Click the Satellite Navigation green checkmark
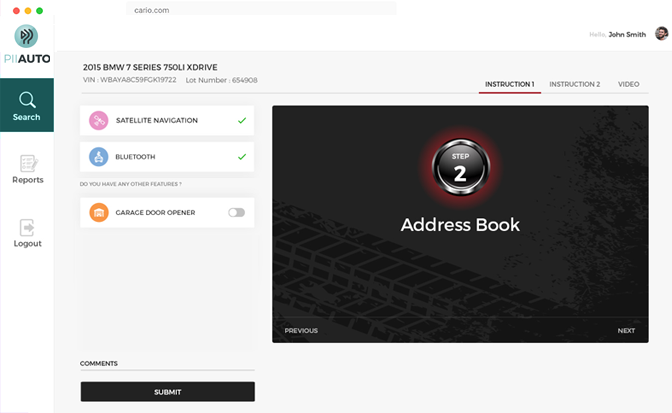 242,120
